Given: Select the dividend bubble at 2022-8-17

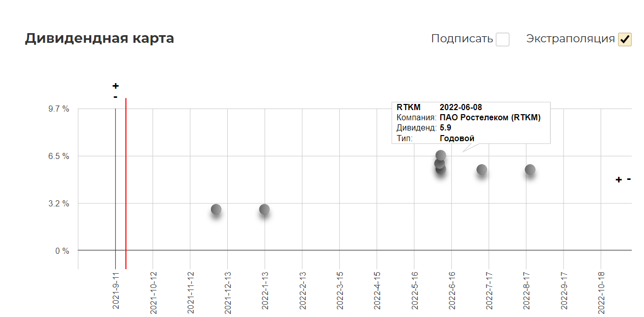Looking at the screenshot, I should [530, 170].
